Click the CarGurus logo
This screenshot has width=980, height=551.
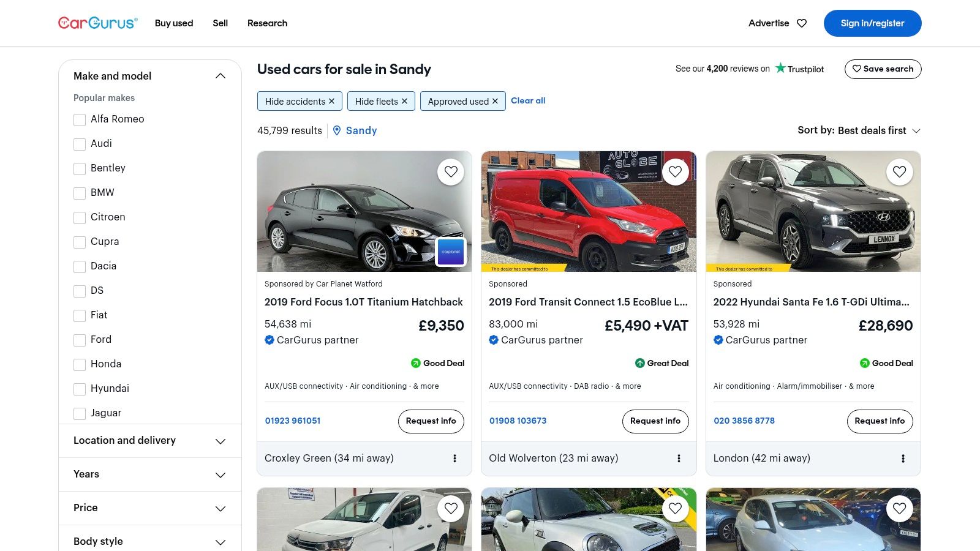pos(98,23)
